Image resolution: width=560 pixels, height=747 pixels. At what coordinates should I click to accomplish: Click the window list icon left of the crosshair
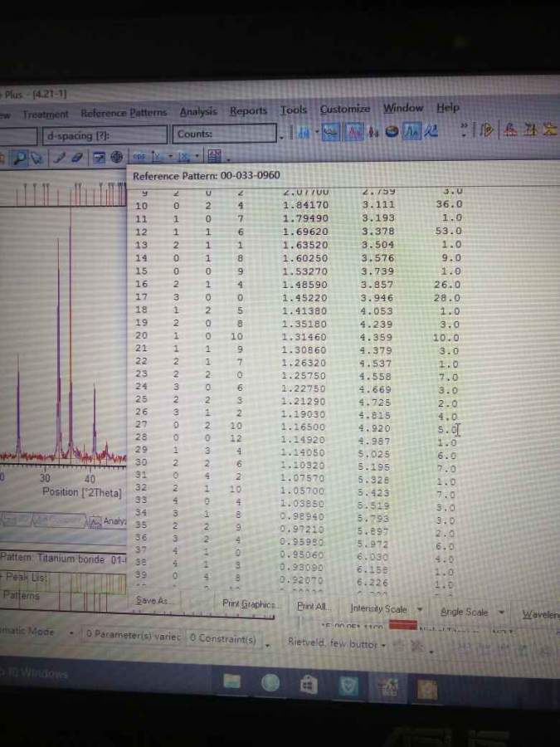point(99,157)
